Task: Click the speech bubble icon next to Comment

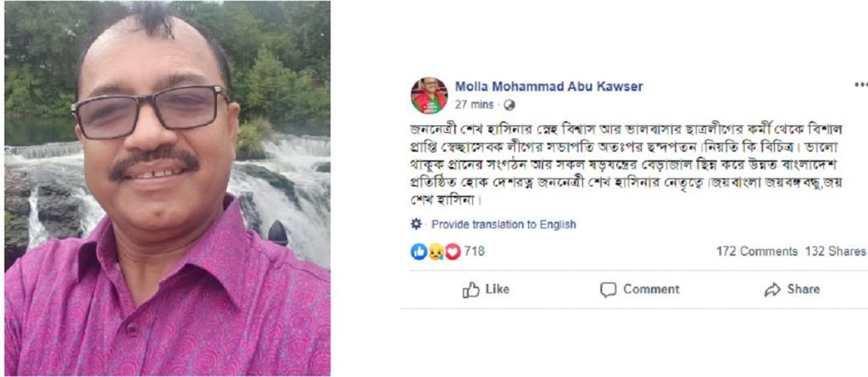Action: pyautogui.click(x=608, y=290)
